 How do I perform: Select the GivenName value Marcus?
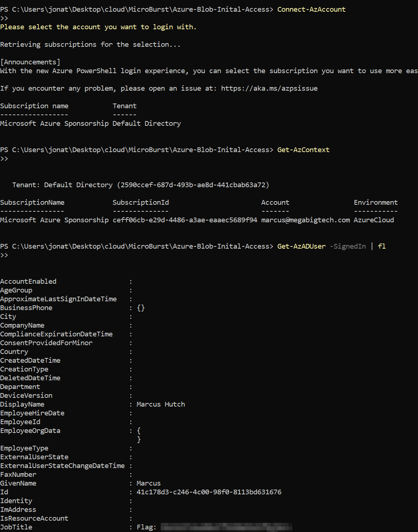click(x=148, y=483)
